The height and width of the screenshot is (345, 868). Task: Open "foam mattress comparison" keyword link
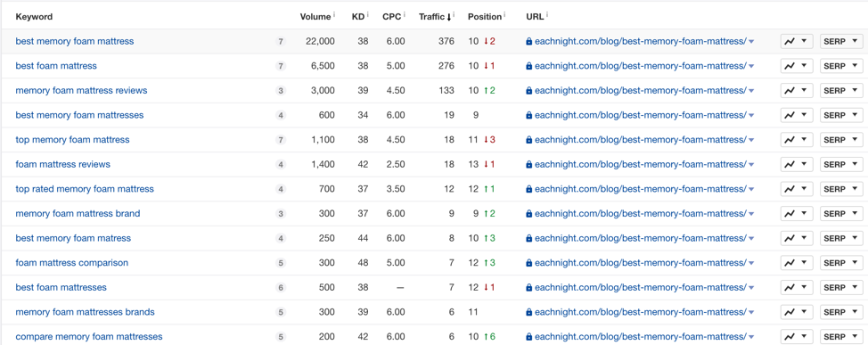pyautogui.click(x=72, y=262)
